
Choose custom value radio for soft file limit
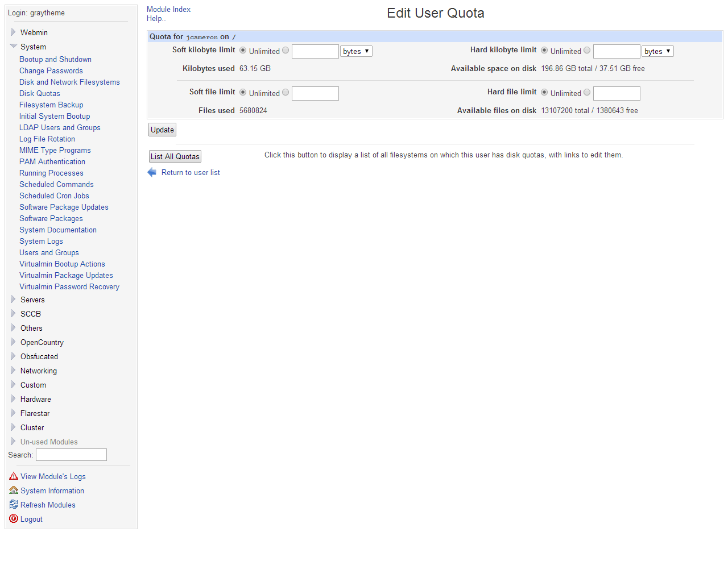(x=286, y=93)
